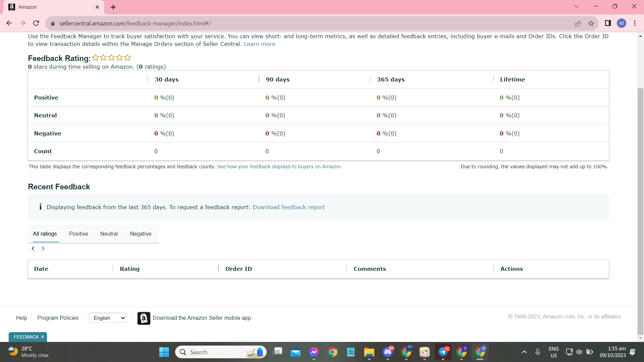Image resolution: width=644 pixels, height=362 pixels.
Task: Go to previous feedback page chevron
Action: 33,248
